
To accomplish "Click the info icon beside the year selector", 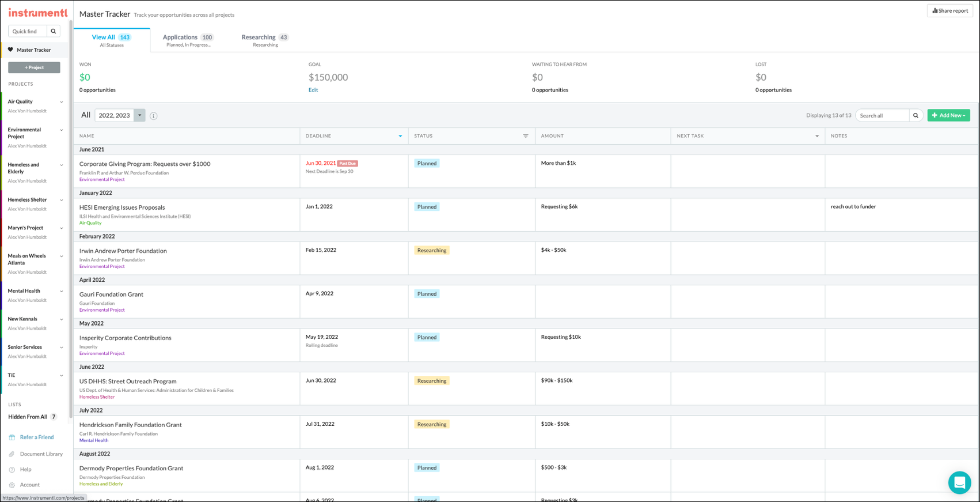I will (x=154, y=116).
